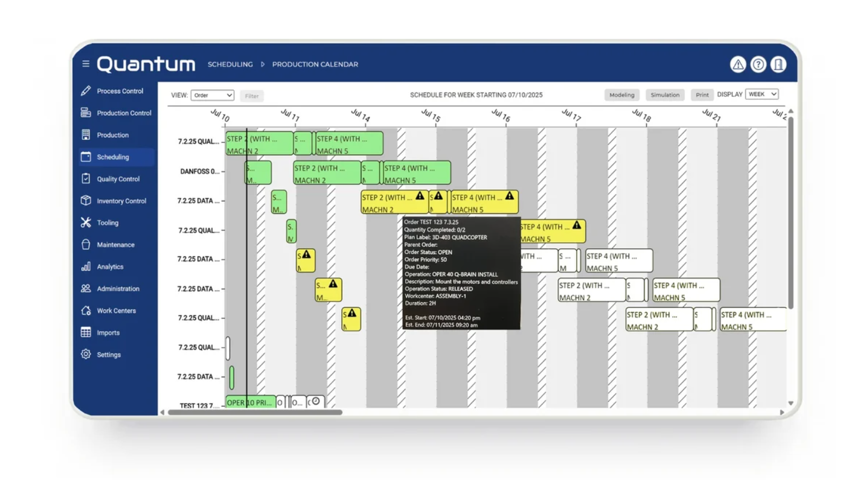Collapse the sidebar with the hamburger icon
The image size is (868, 480).
(x=86, y=64)
